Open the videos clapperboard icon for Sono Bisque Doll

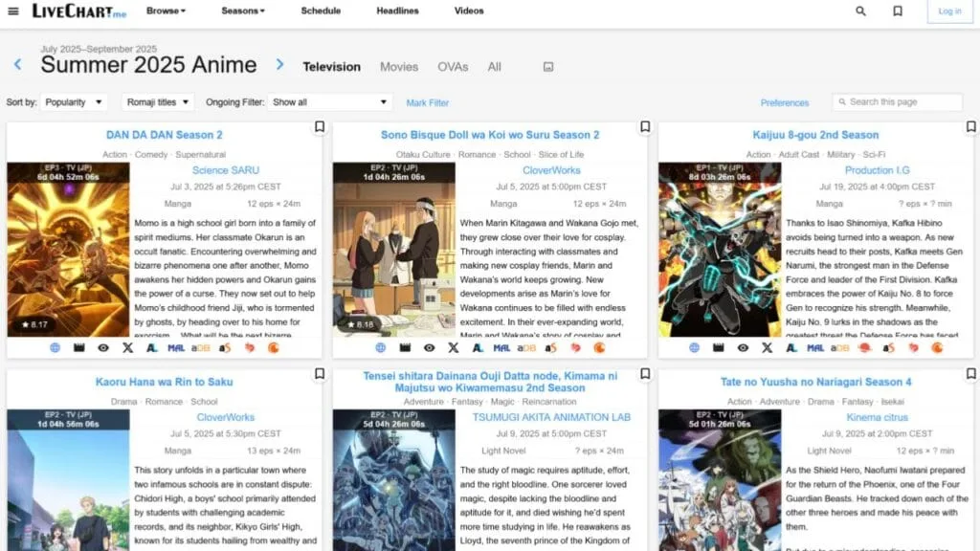(x=405, y=348)
